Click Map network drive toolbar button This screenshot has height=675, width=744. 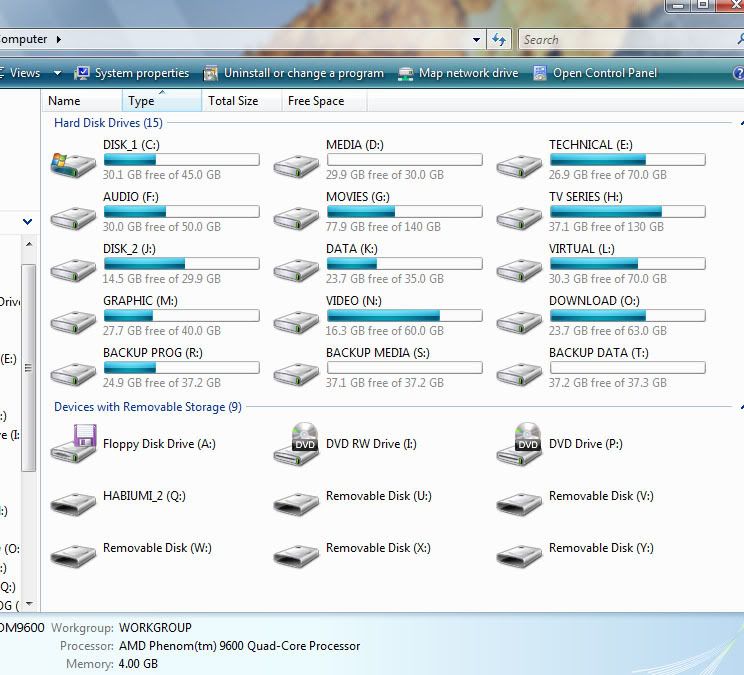pyautogui.click(x=458, y=73)
